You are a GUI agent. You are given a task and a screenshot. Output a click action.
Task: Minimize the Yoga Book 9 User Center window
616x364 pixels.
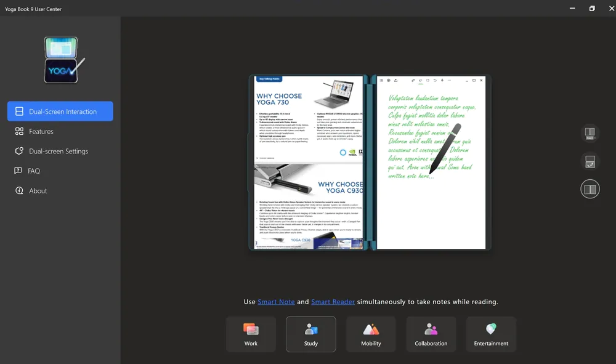(x=572, y=8)
